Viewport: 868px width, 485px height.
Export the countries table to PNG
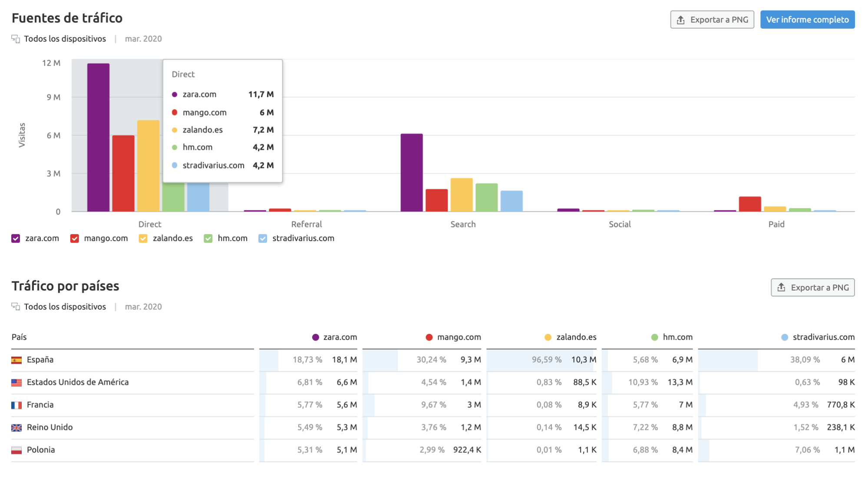coord(812,287)
